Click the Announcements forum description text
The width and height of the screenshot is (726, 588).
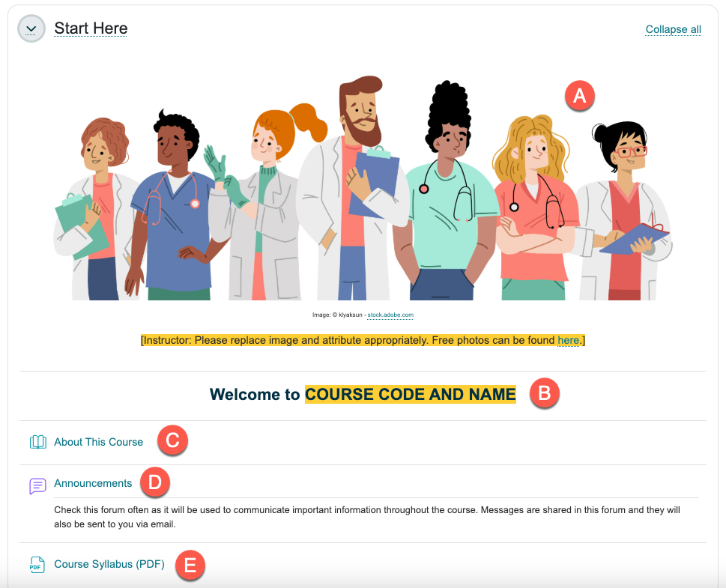(x=367, y=517)
